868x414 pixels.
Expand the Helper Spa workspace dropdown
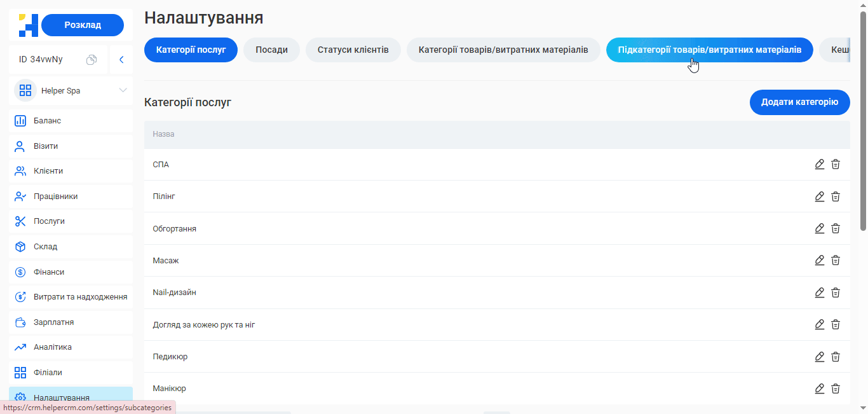123,90
